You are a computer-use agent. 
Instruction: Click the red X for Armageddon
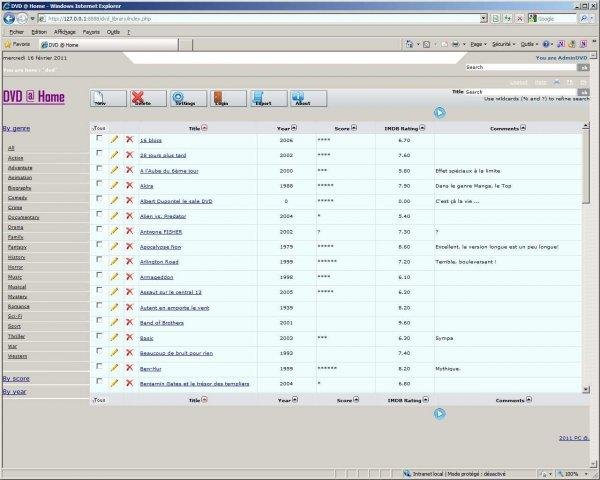pyautogui.click(x=130, y=276)
